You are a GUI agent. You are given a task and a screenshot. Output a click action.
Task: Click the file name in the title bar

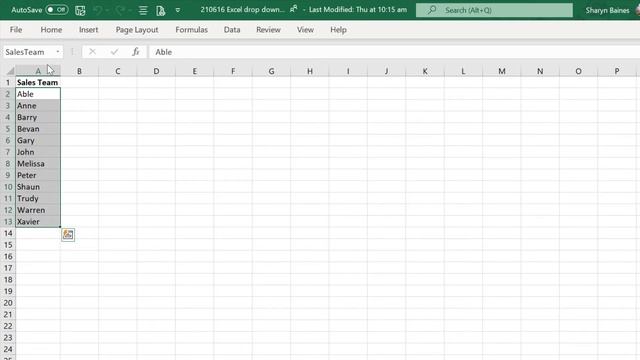coord(242,9)
